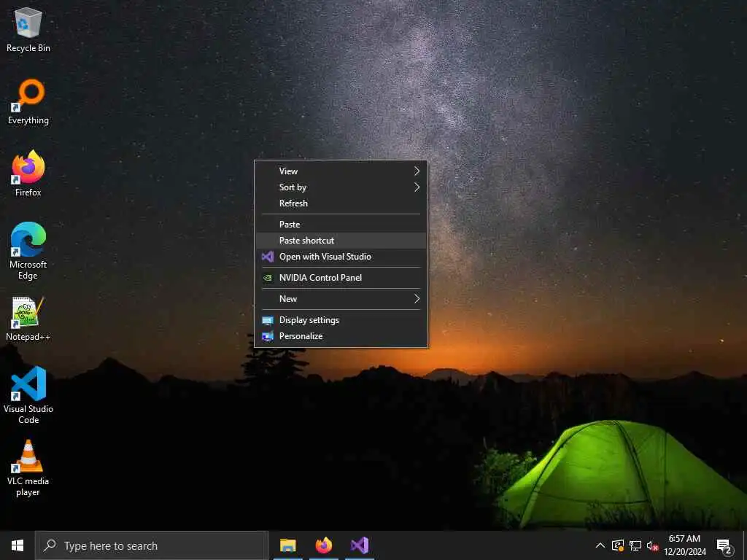Open the Windows Start button
The image size is (747, 560).
[18, 545]
